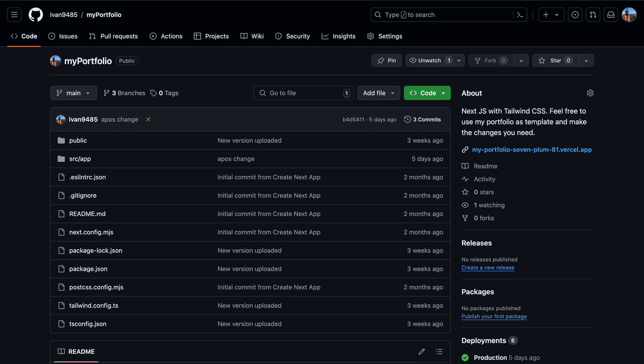Open the issues icon in the header

[575, 15]
